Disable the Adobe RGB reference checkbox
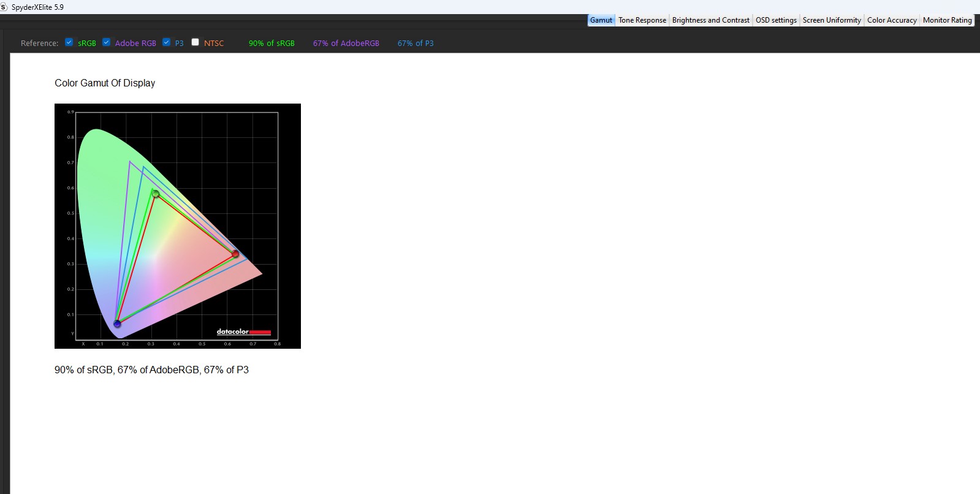 click(x=107, y=42)
